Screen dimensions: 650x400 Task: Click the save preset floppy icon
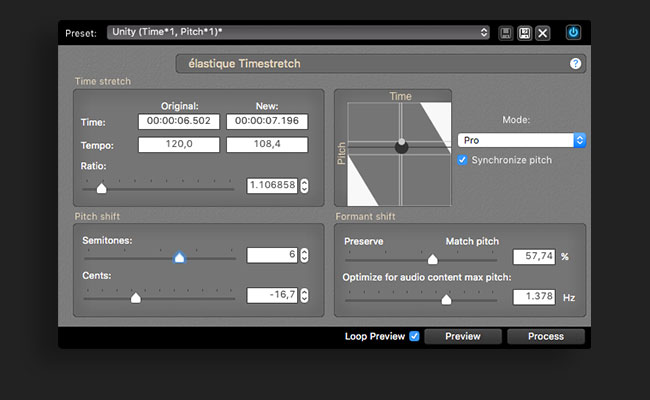(x=506, y=33)
